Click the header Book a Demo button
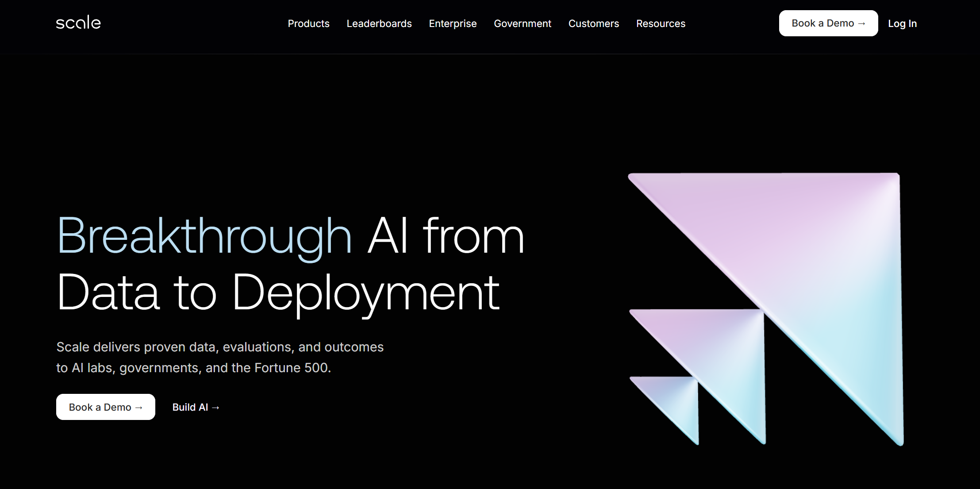This screenshot has width=980, height=489. pos(828,23)
